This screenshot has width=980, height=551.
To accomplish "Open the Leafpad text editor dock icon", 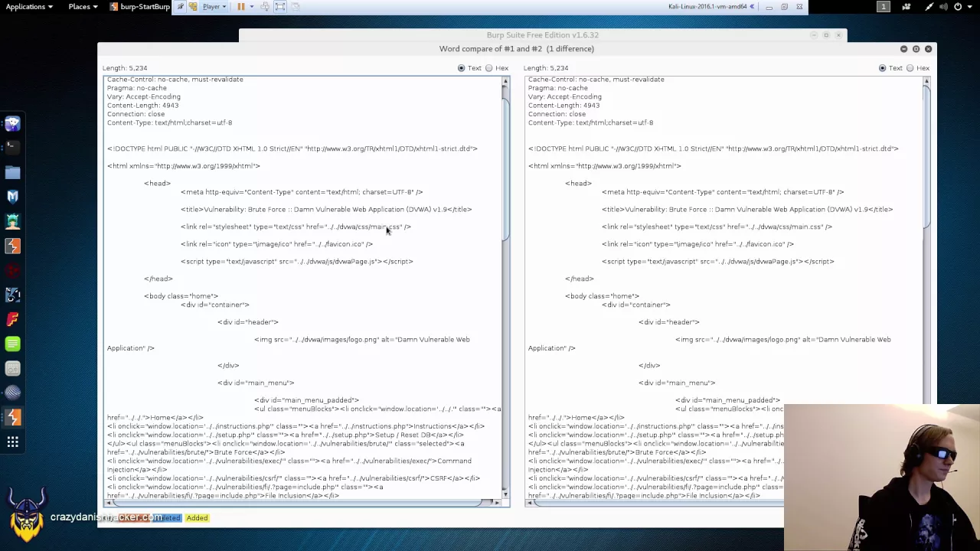I will (x=11, y=344).
